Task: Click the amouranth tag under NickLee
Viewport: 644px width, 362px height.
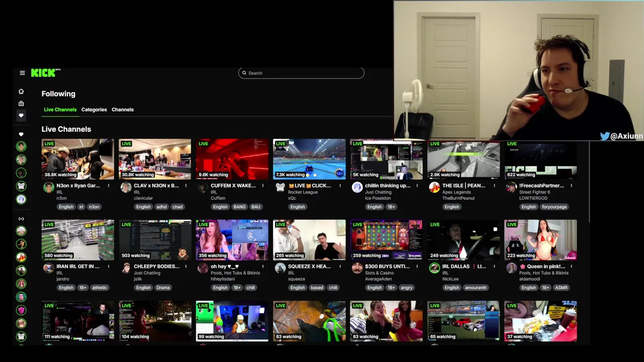Action: (476, 288)
